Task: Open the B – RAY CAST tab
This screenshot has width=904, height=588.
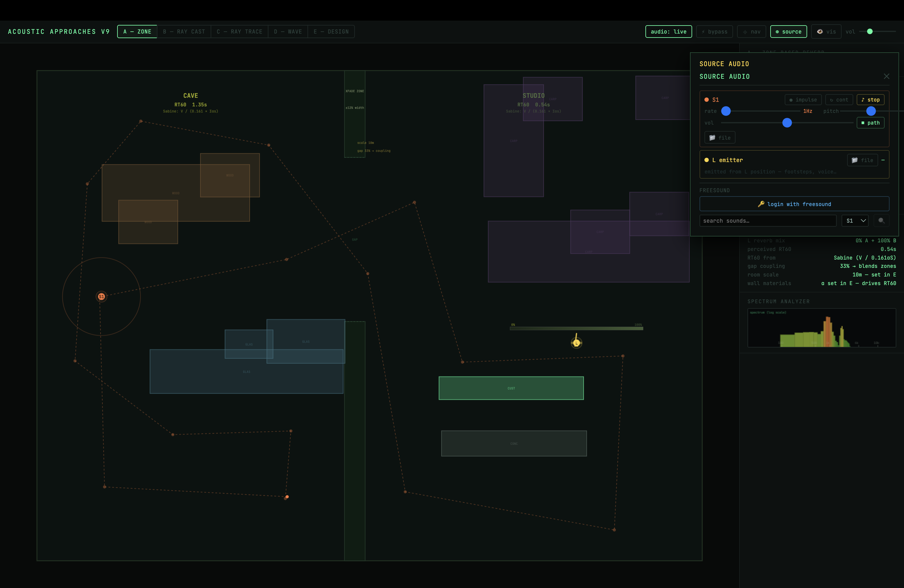Action: (184, 32)
